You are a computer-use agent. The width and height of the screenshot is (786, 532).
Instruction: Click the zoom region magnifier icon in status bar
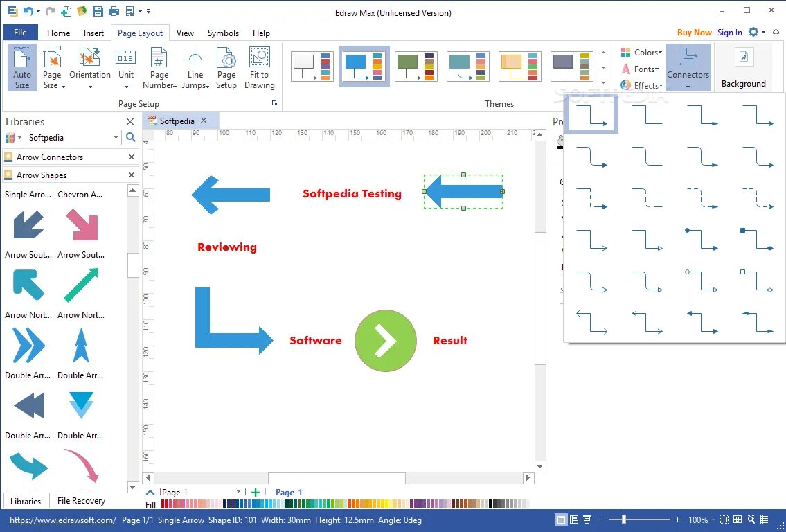click(x=751, y=520)
